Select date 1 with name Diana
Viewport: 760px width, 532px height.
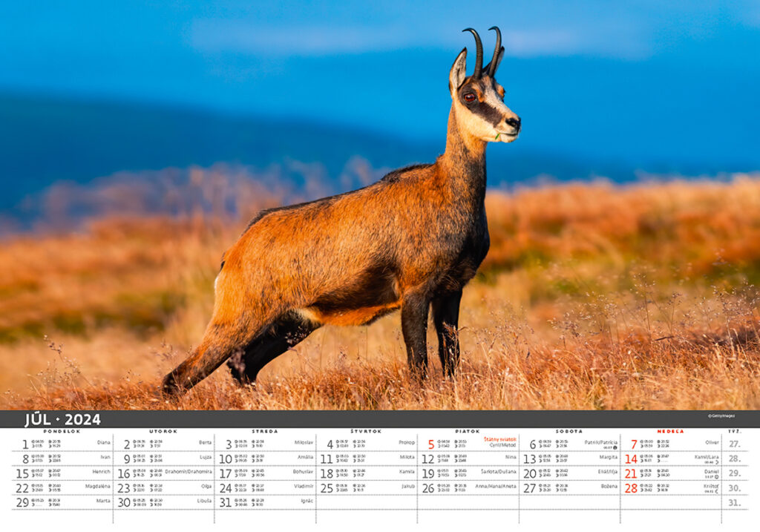[25, 444]
